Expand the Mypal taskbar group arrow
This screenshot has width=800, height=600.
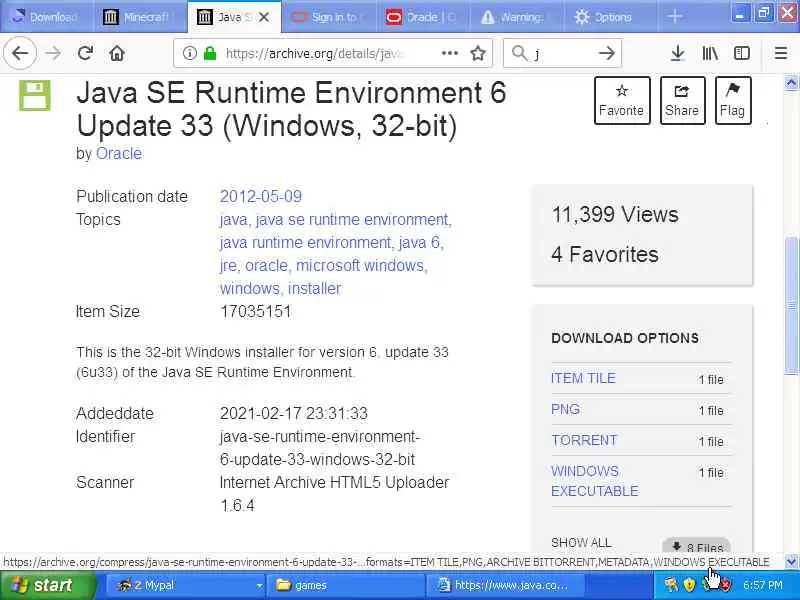[x=259, y=585]
